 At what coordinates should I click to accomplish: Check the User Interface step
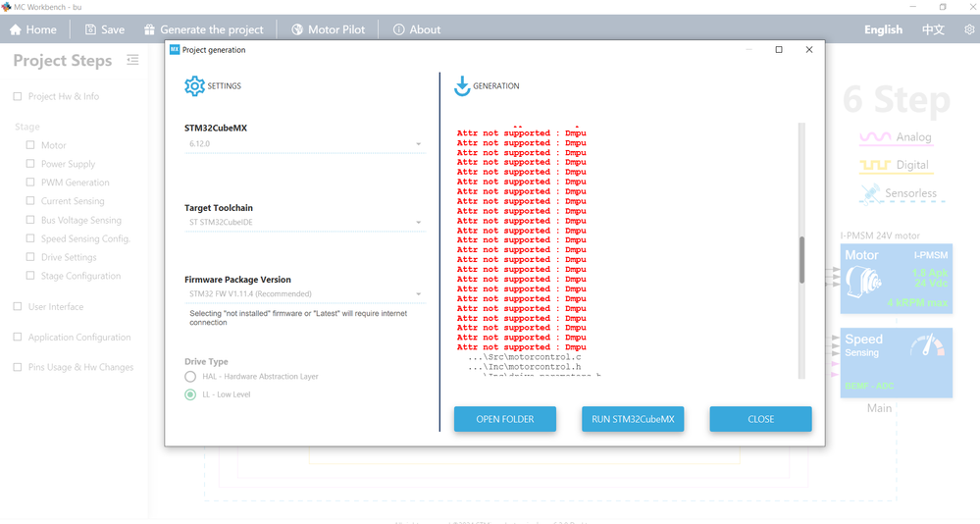click(18, 306)
